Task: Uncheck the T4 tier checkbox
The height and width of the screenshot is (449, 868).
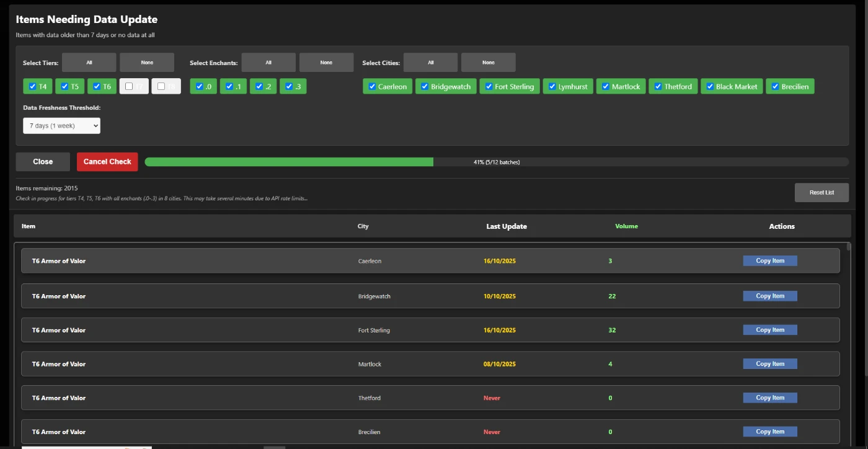Action: (x=33, y=87)
